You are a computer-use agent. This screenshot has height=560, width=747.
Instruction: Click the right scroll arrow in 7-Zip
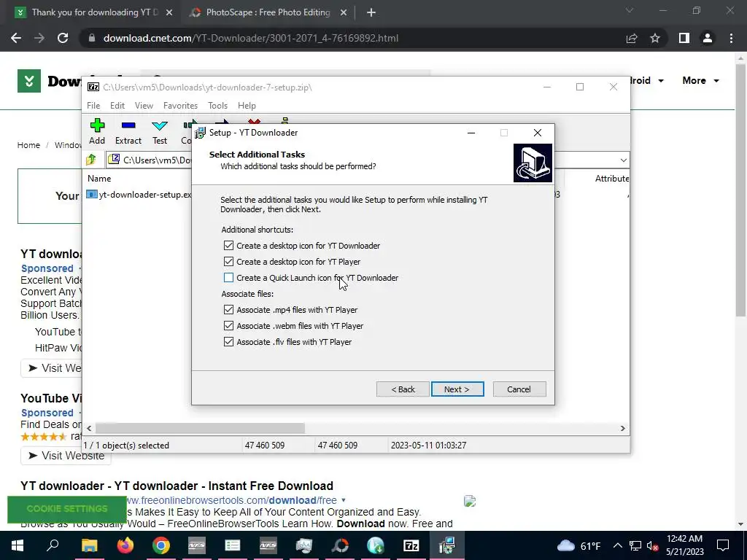623,429
